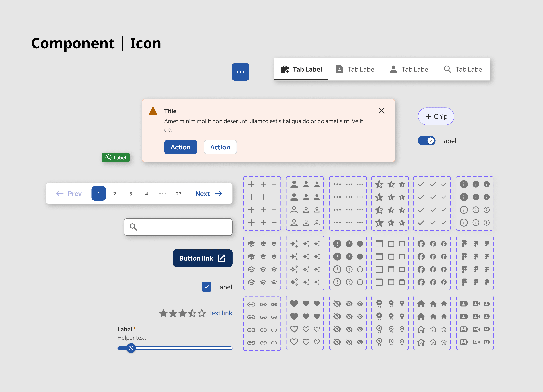The height and width of the screenshot is (392, 543).
Task: Click the filled blue Action button
Action: coord(181,147)
